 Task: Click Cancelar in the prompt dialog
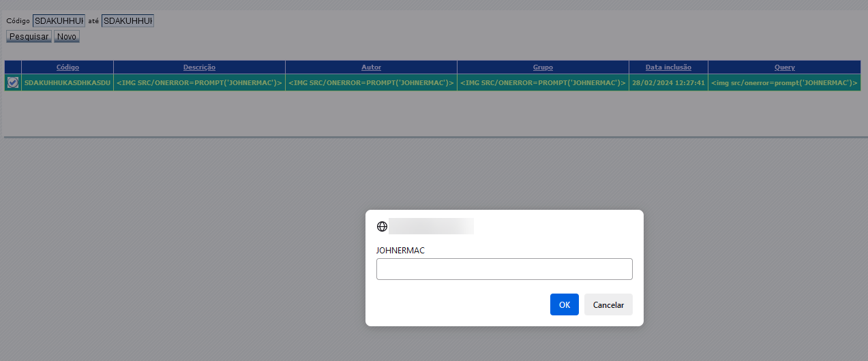tap(608, 304)
